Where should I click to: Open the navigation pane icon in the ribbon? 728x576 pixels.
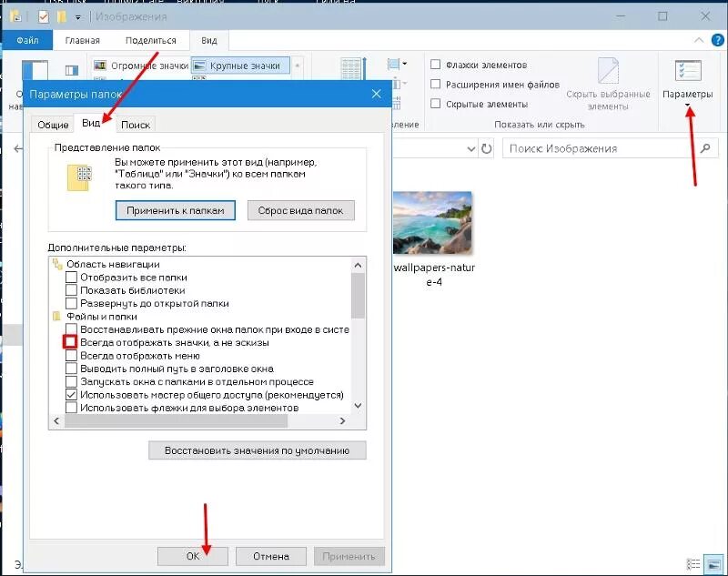[x=36, y=68]
